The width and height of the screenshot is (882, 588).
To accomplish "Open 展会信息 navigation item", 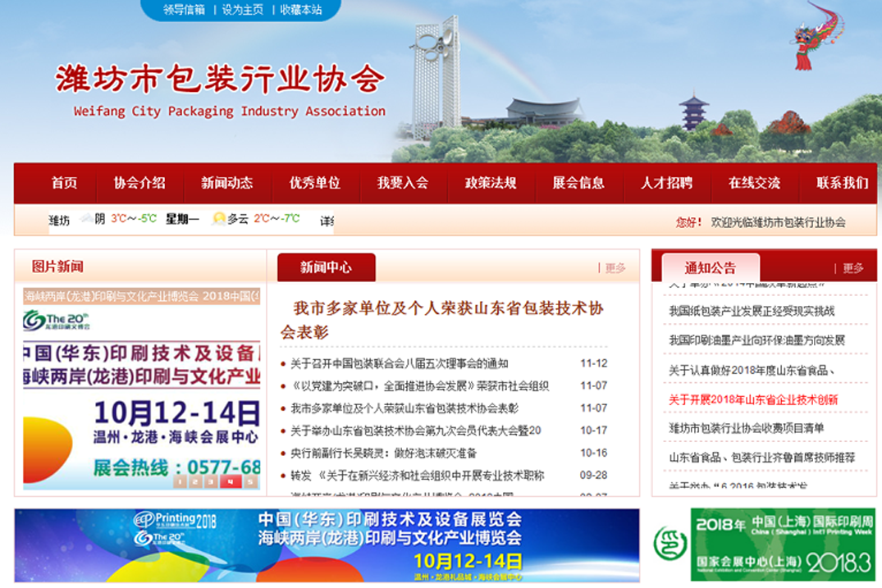I will [578, 183].
